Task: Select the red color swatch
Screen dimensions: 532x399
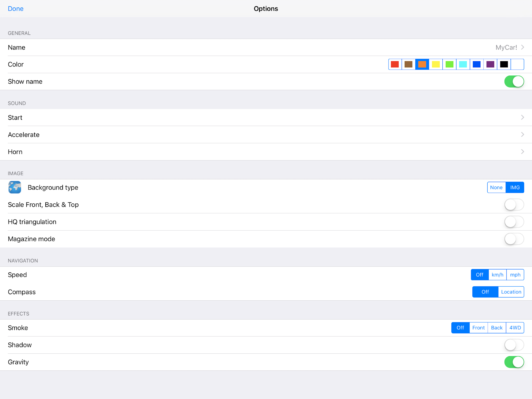Action: pyautogui.click(x=395, y=64)
